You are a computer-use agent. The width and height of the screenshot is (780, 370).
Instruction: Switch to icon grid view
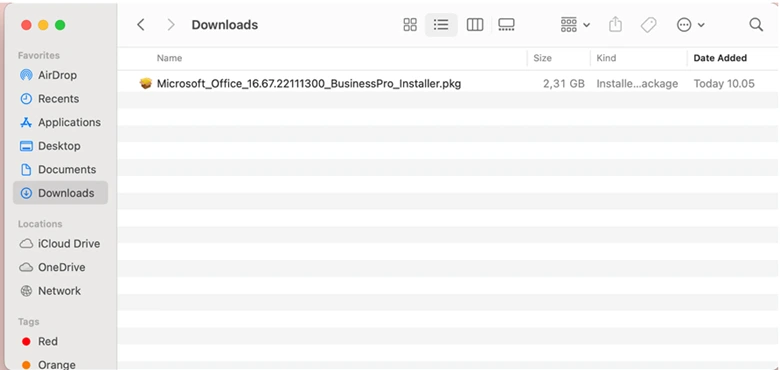coord(410,25)
